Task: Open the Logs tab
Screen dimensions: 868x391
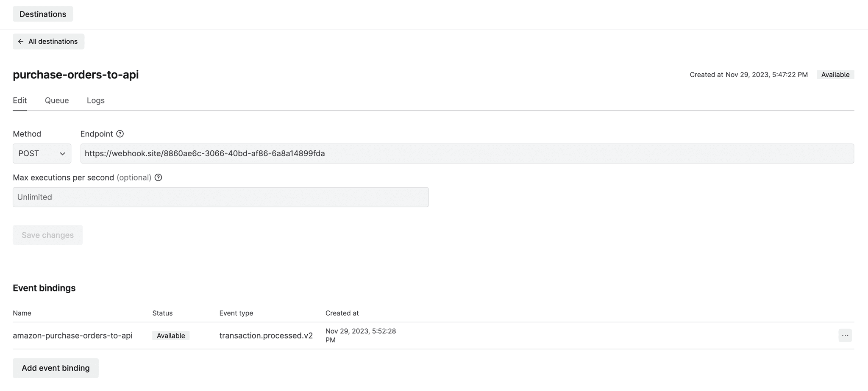Action: (95, 100)
